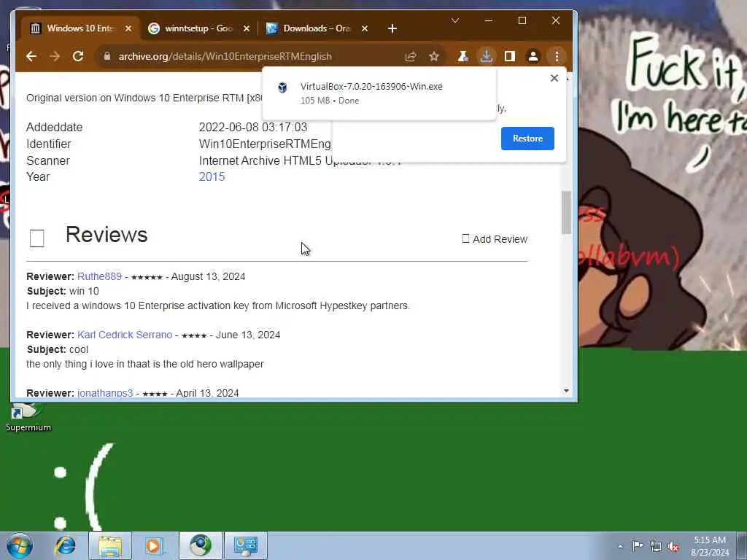The image size is (747, 560).
Task: Open the Windows Start menu
Action: click(20, 545)
